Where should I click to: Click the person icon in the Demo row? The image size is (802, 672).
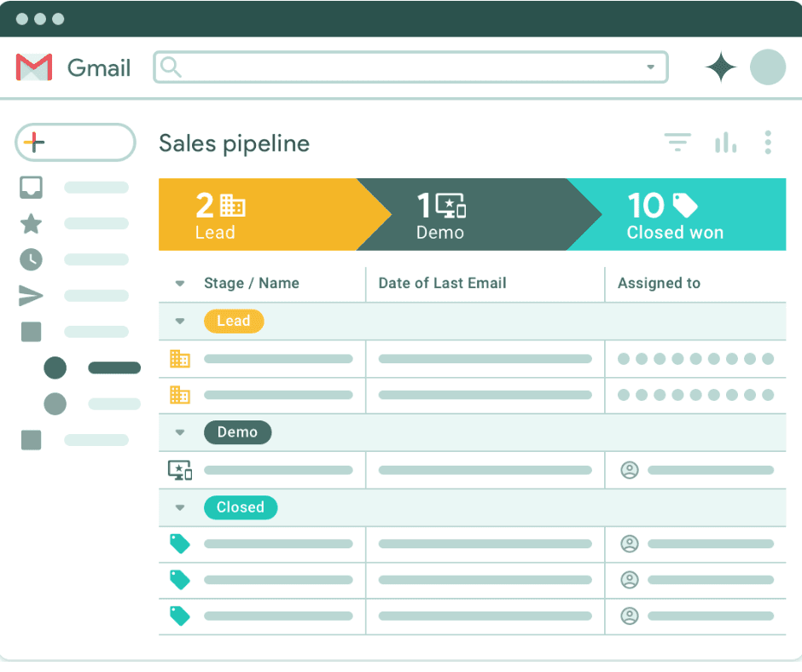pyautogui.click(x=630, y=470)
